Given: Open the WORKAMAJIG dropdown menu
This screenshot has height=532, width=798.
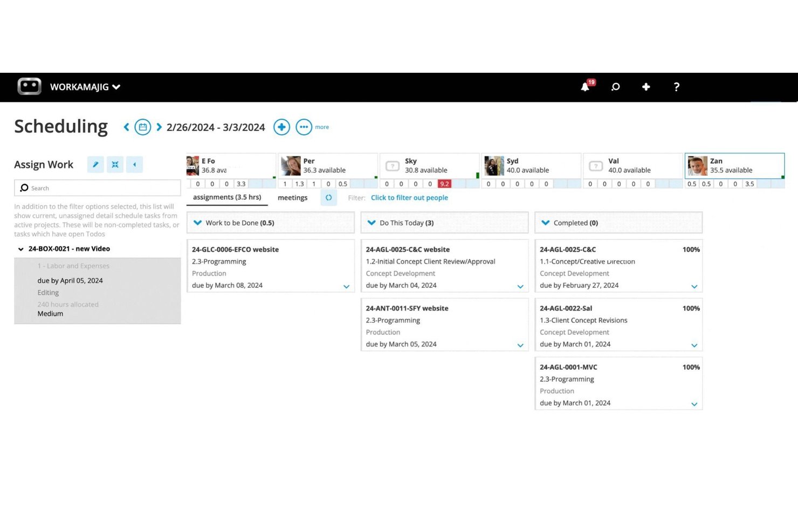Looking at the screenshot, I should 85,87.
